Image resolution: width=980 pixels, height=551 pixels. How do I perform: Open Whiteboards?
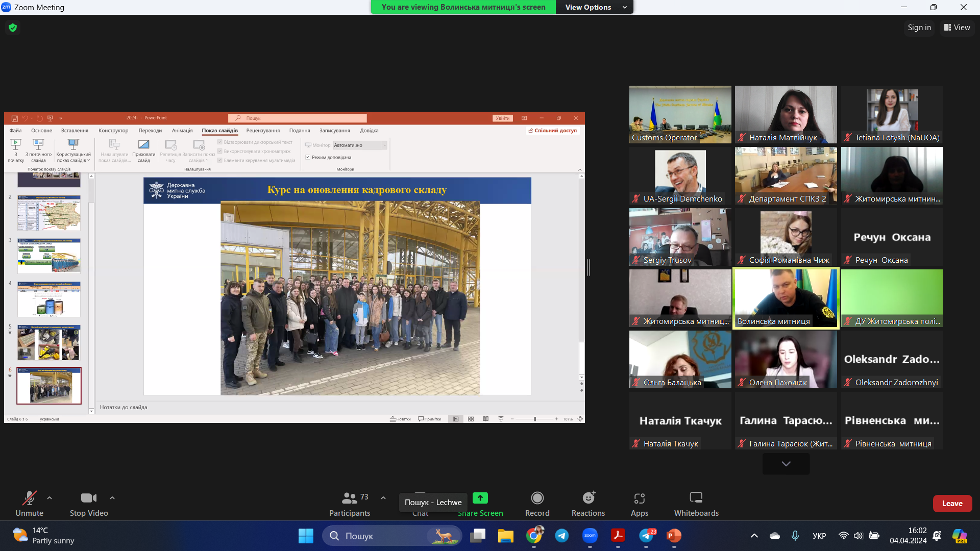click(x=696, y=498)
